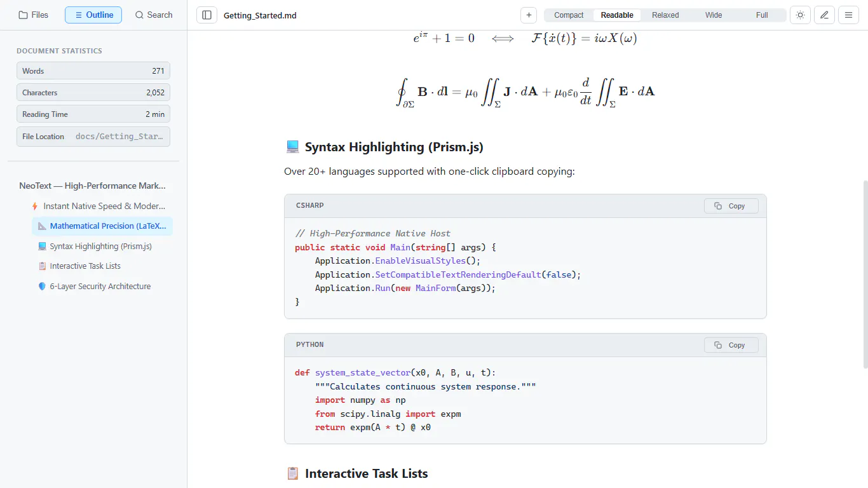Click the Syntax Highlighting (Prism.js) heading

(384, 147)
